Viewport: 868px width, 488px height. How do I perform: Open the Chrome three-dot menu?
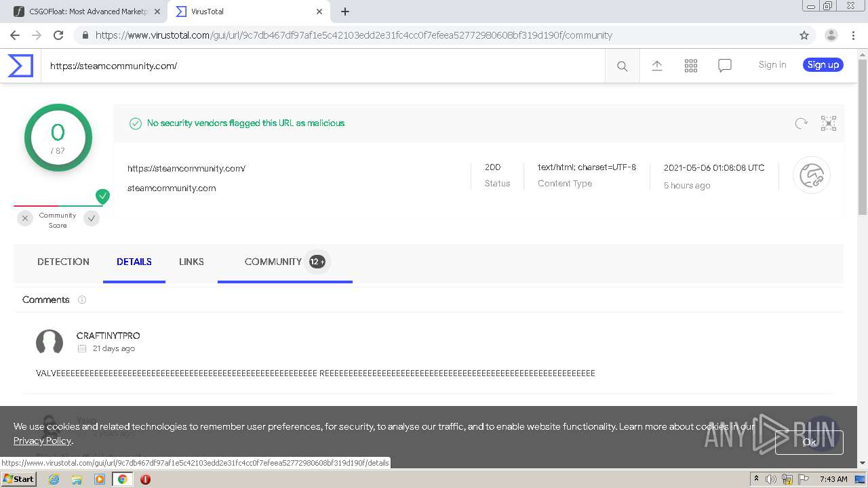[854, 35]
